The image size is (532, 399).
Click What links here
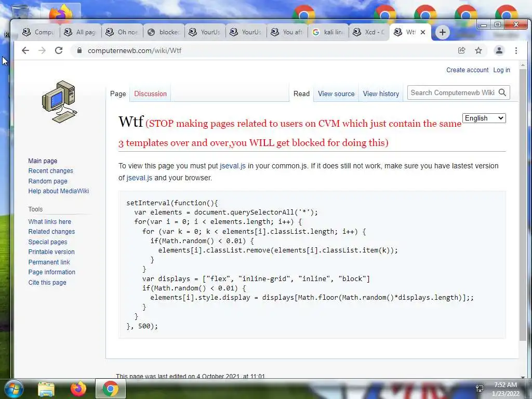pos(49,221)
